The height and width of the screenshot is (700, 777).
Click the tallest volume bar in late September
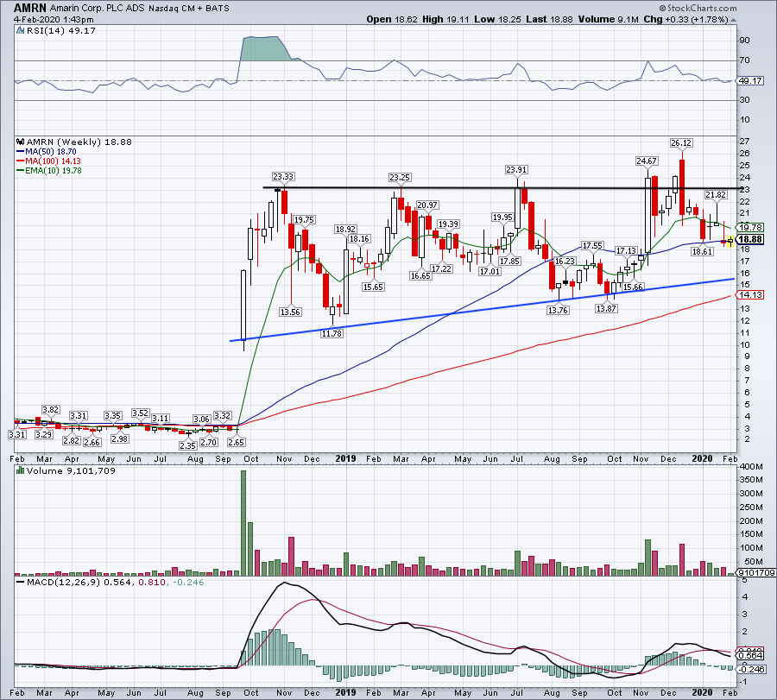pyautogui.click(x=243, y=523)
